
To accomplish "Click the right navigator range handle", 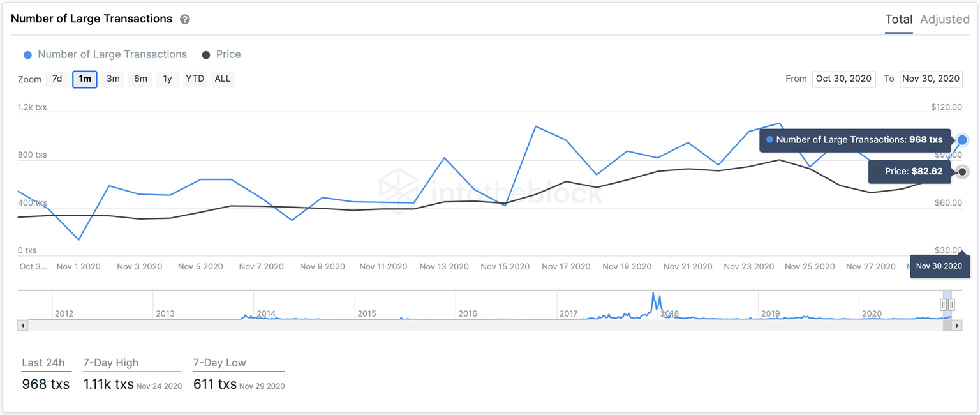I will pos(951,305).
